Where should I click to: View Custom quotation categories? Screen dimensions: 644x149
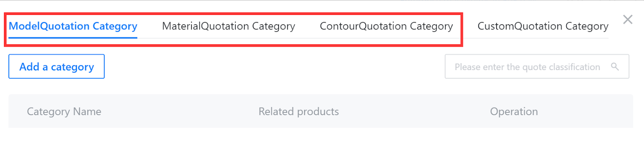(543, 26)
